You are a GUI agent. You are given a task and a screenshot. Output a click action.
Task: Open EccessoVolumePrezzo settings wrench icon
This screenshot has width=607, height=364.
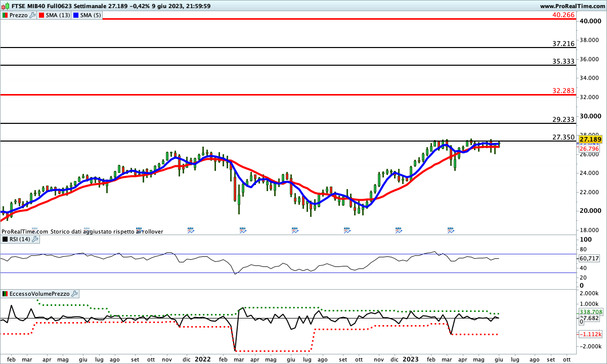75,294
